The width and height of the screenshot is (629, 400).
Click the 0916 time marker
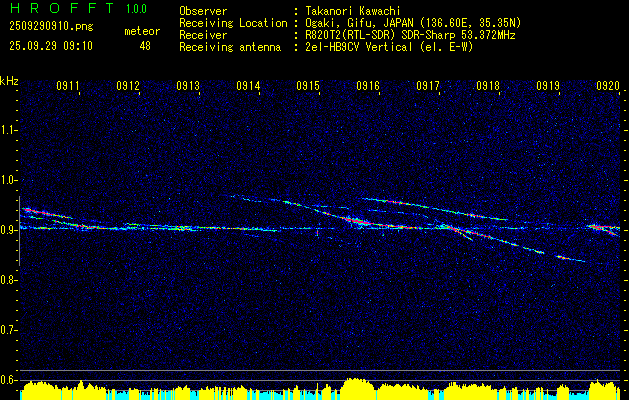coord(368,85)
